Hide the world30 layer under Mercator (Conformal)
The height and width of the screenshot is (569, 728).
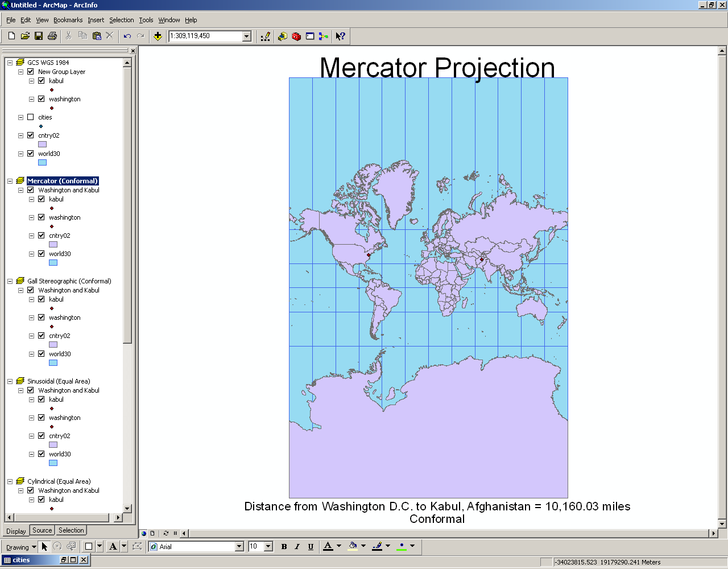[42, 253]
